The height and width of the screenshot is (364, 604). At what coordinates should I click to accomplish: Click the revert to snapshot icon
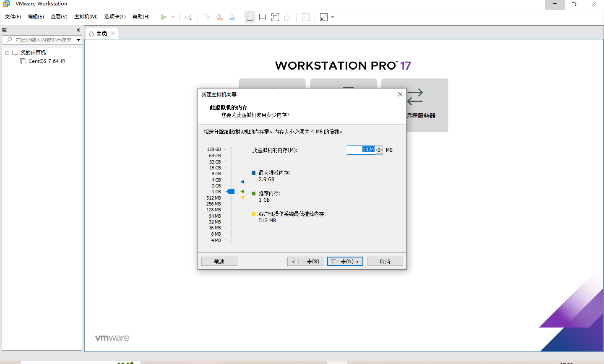[x=219, y=17]
